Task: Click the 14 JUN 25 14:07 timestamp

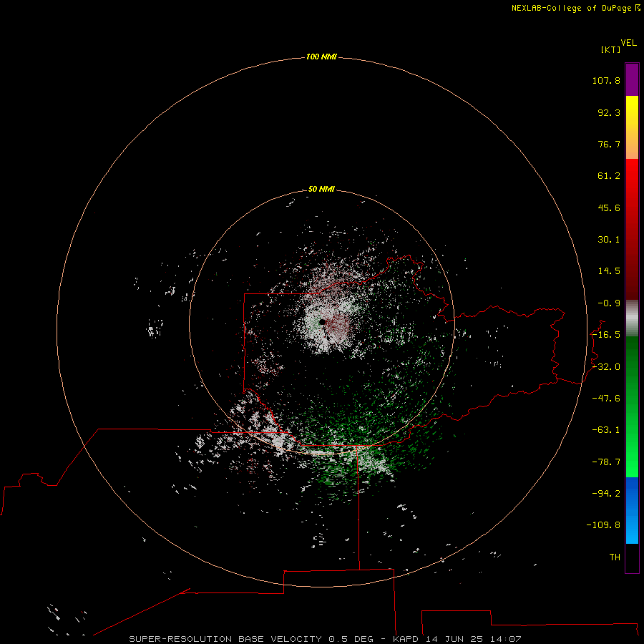Action: [x=473, y=639]
